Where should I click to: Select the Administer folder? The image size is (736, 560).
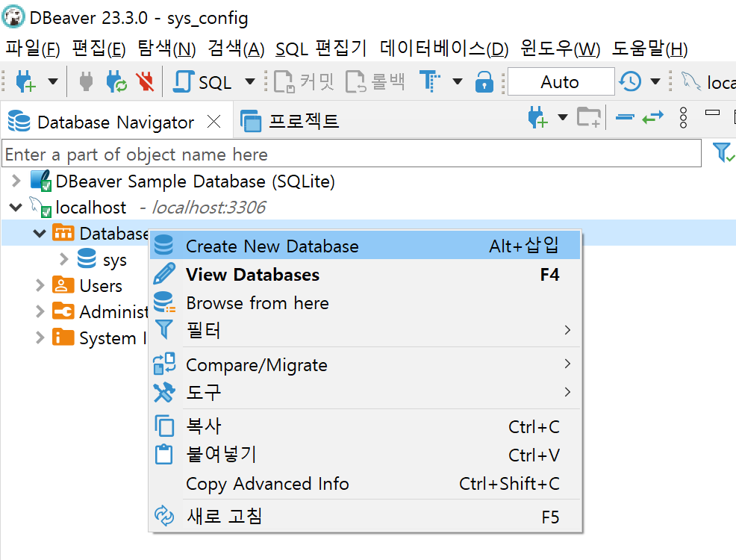click(x=113, y=311)
